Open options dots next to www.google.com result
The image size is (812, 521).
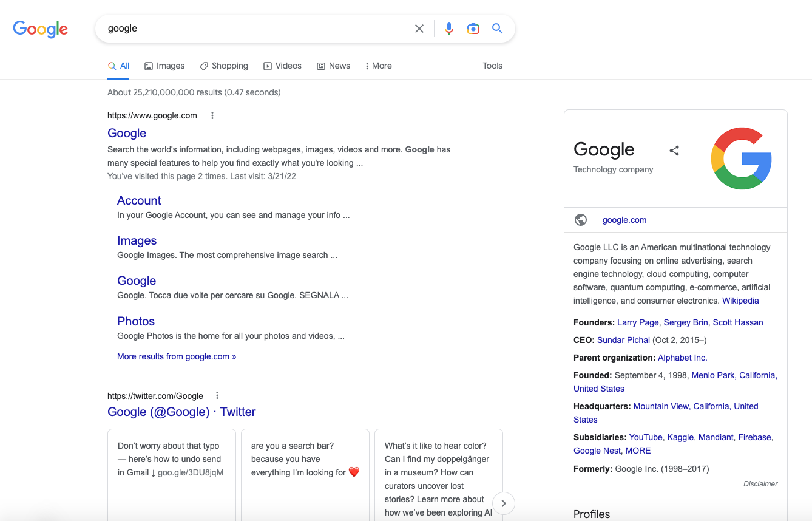212,115
